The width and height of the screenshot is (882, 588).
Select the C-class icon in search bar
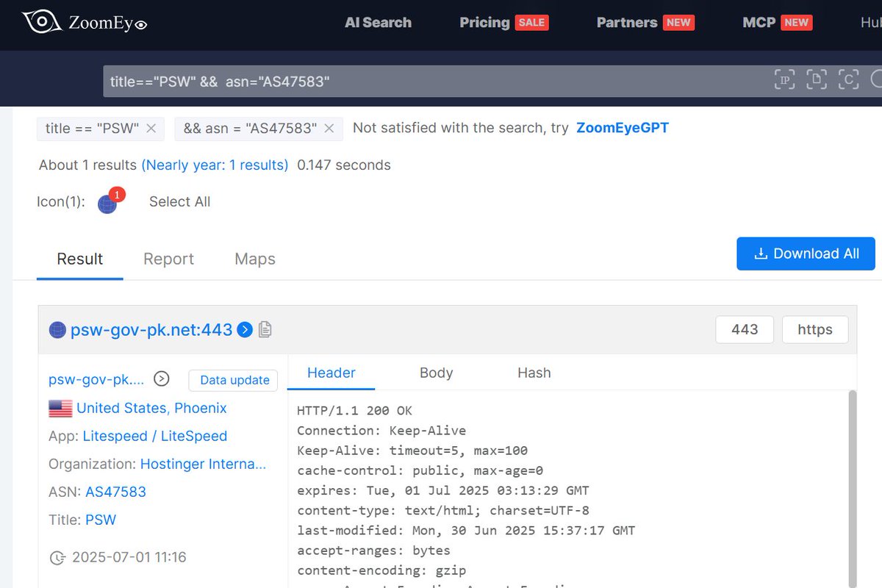pyautogui.click(x=848, y=79)
